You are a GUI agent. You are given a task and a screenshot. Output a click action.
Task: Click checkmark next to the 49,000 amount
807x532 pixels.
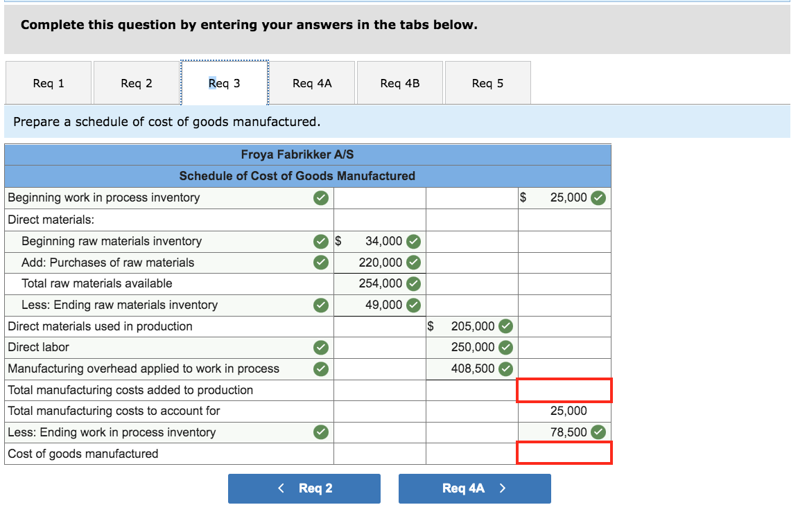413,305
